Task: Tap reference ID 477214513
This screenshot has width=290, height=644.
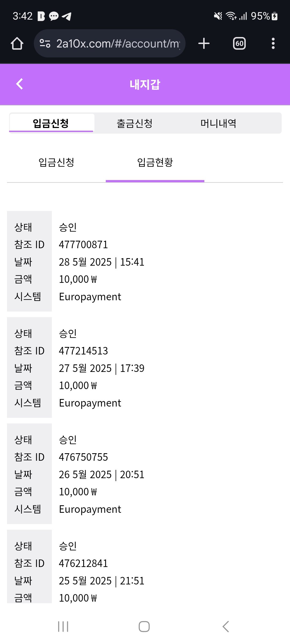Action: 83,351
